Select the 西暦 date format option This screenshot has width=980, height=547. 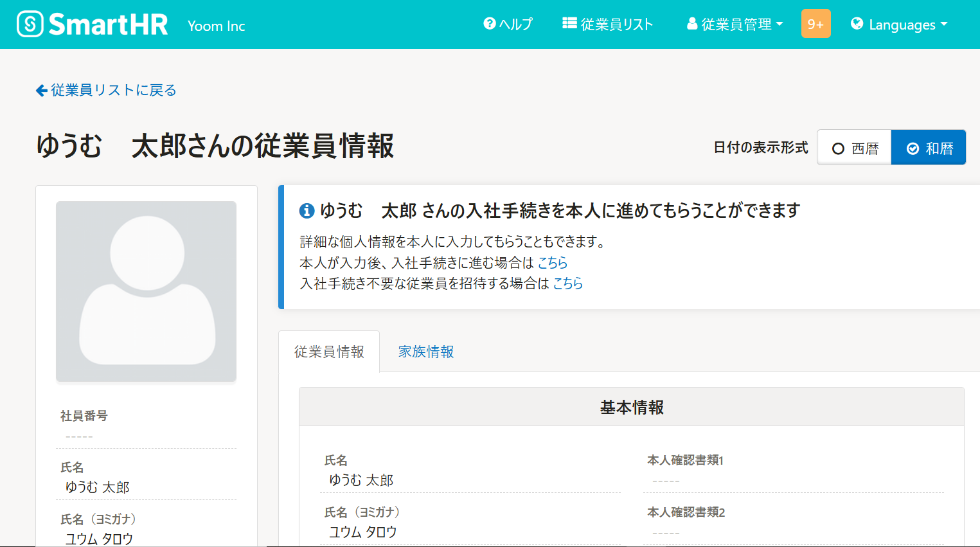(x=855, y=148)
